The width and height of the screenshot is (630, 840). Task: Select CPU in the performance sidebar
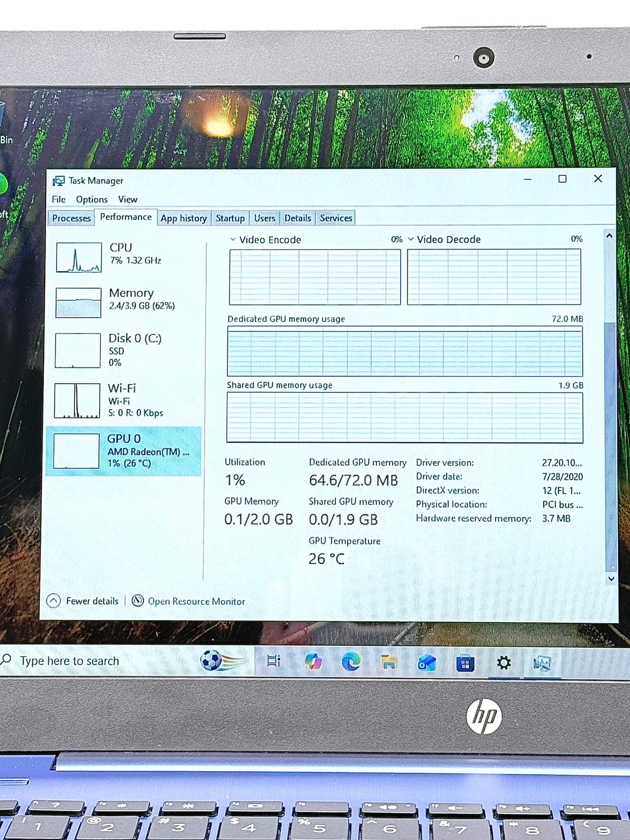click(125, 257)
